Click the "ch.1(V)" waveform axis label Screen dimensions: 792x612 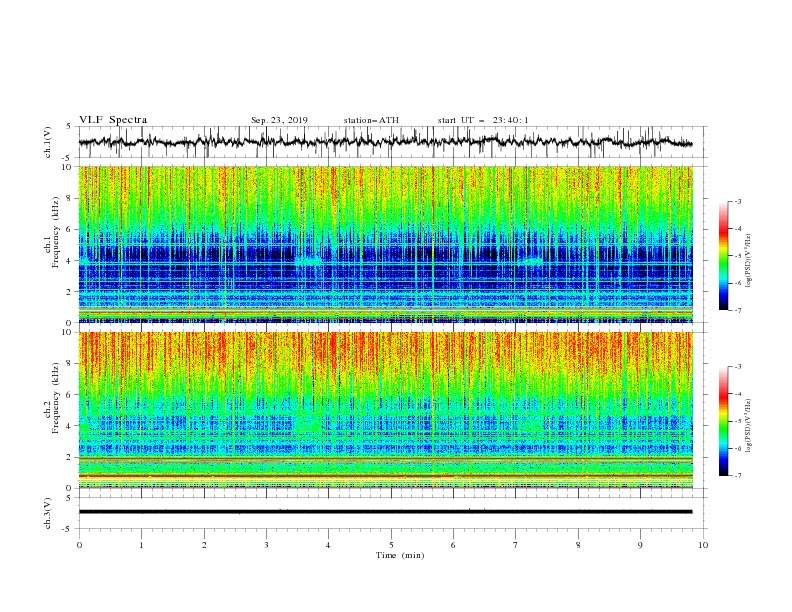click(48, 142)
